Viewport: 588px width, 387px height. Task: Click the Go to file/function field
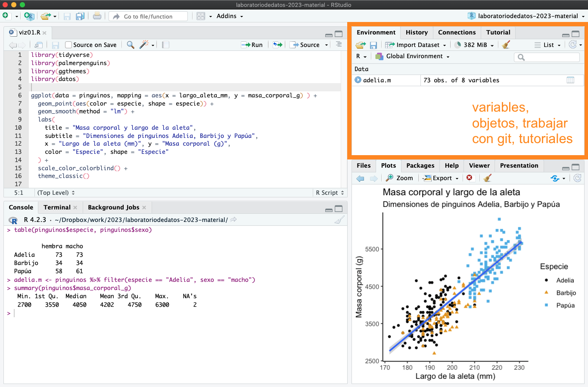click(x=149, y=16)
